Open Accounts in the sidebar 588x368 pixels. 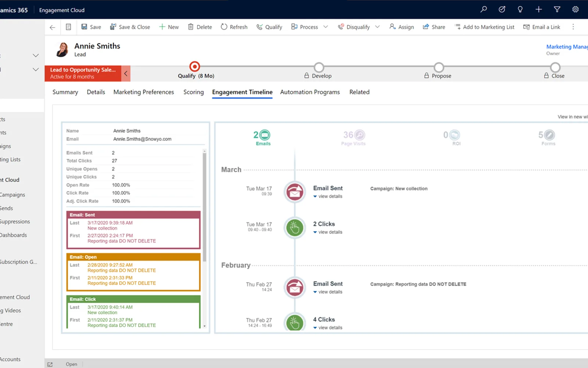[10, 359]
